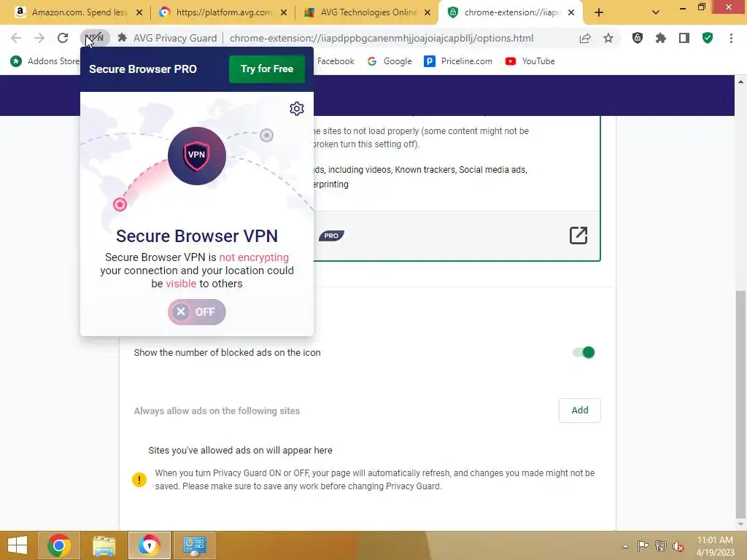Toggle the side panel icon
This screenshot has width=747, height=560.
[x=684, y=38]
